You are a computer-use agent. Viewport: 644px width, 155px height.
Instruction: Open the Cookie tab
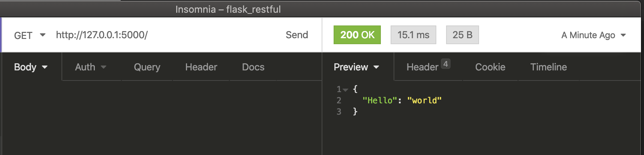click(490, 67)
